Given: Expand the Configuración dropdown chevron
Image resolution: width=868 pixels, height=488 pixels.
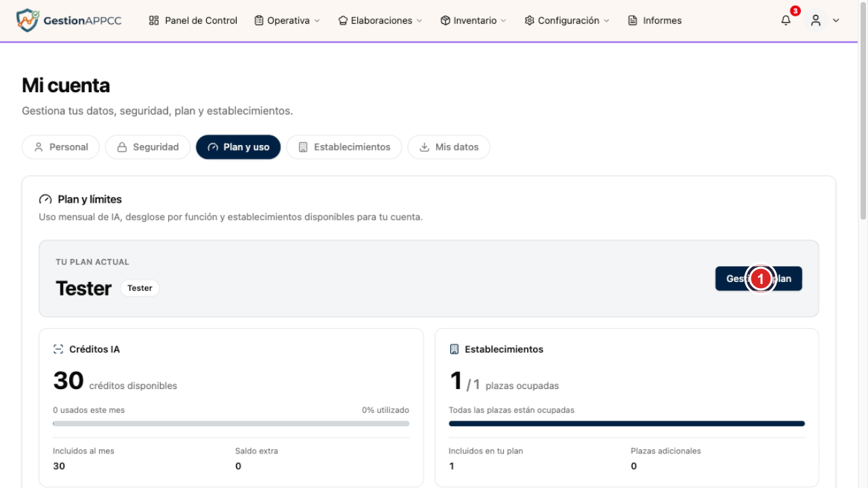Looking at the screenshot, I should click(x=606, y=21).
